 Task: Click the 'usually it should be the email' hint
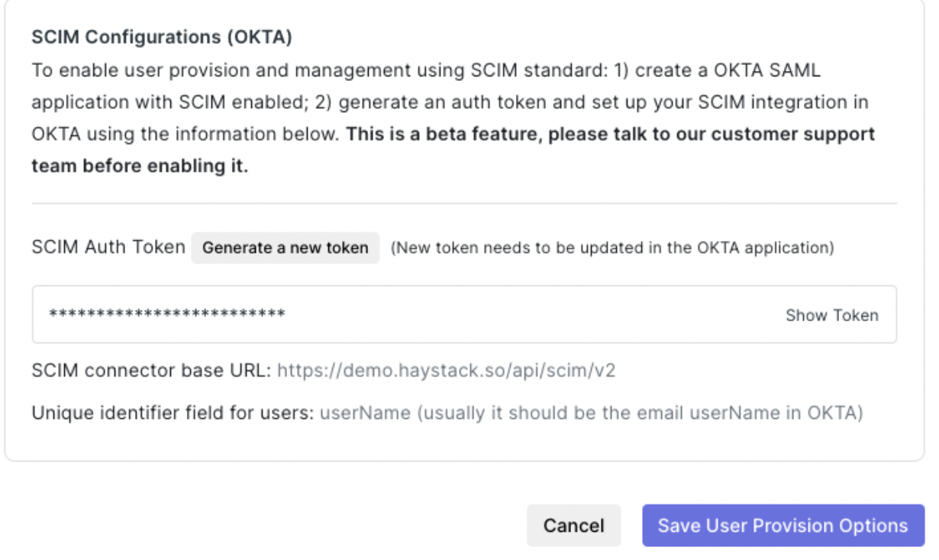coord(641,414)
